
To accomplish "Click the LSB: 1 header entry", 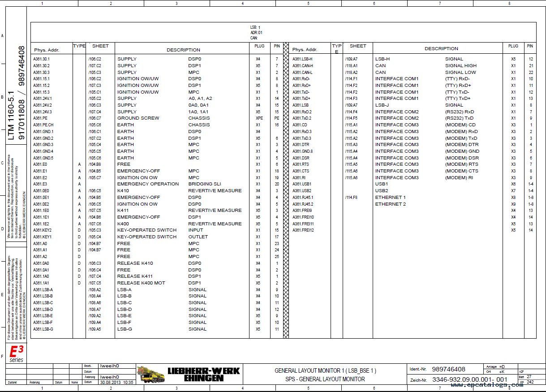I will (x=255, y=27).
